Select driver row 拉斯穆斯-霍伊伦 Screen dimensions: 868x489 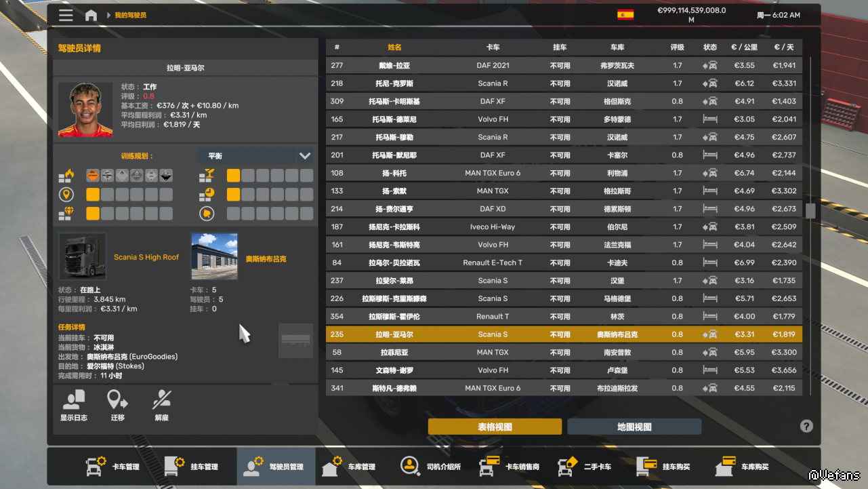564,317
